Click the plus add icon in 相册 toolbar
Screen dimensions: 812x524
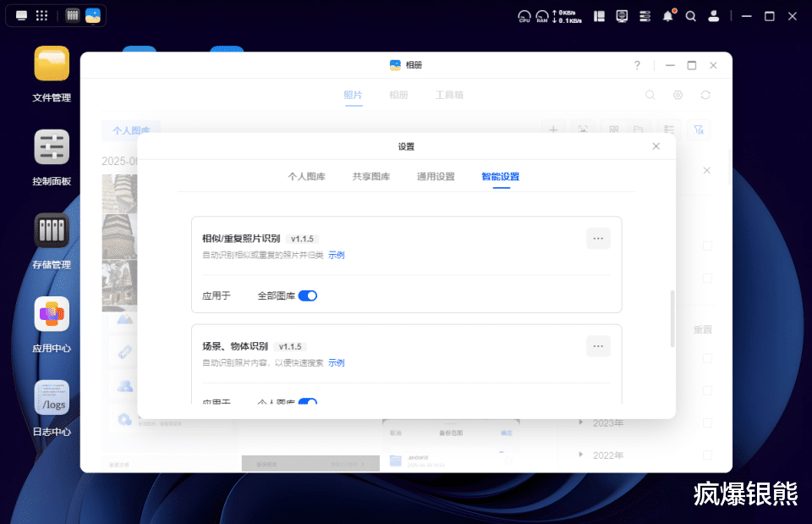coord(553,130)
